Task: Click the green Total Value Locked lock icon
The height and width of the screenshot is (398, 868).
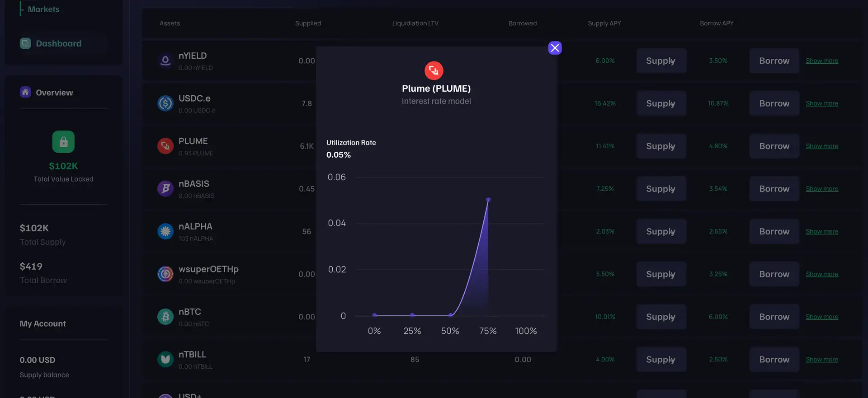Action: (x=63, y=142)
